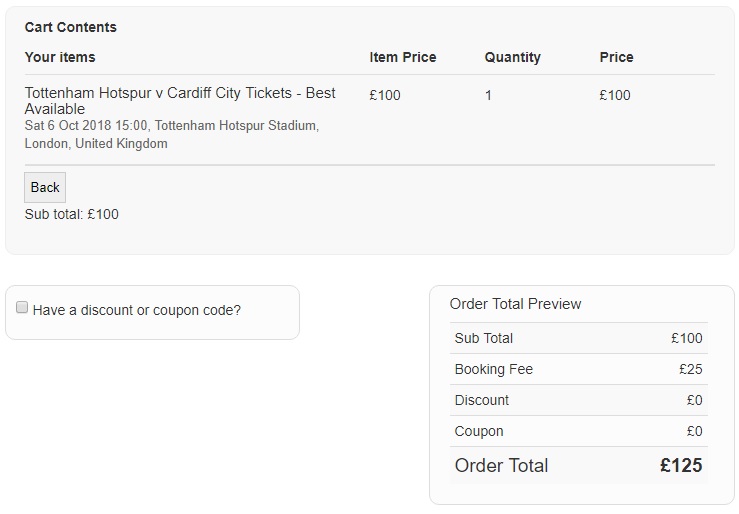
Task: Click the Quantity column header
Action: 513,57
